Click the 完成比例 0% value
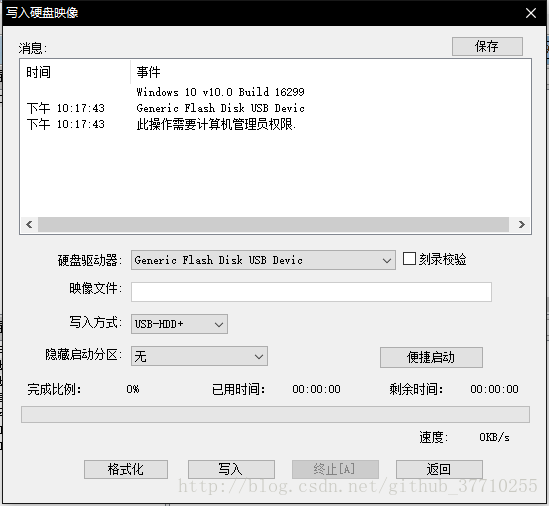Viewport: 549px width, 506px height. [x=133, y=389]
